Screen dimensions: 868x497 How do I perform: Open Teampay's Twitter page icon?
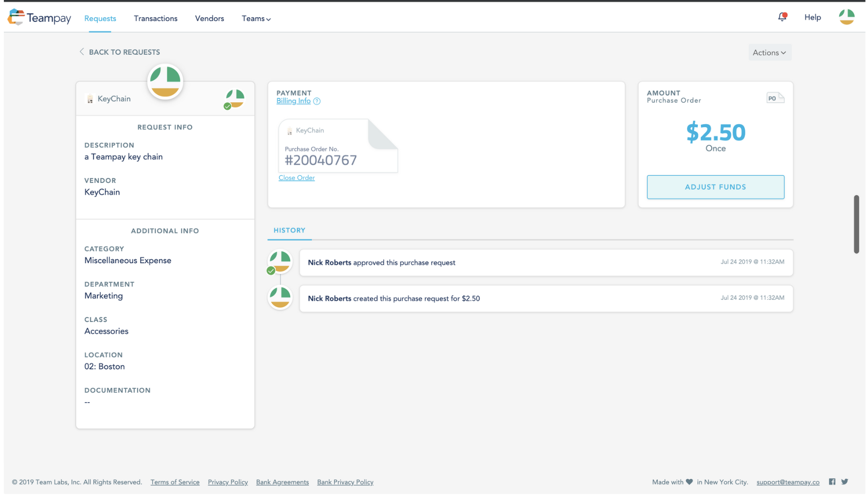point(845,482)
